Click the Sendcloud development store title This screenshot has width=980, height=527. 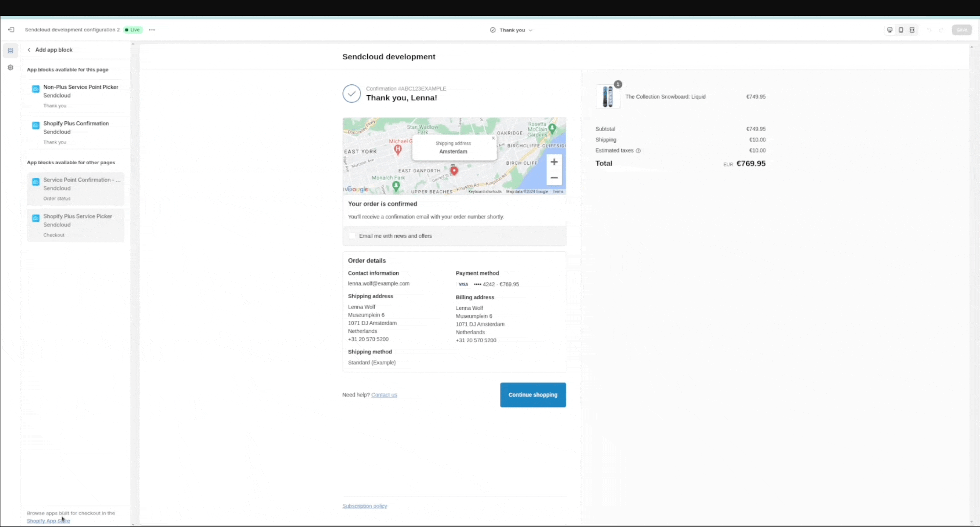tap(389, 57)
